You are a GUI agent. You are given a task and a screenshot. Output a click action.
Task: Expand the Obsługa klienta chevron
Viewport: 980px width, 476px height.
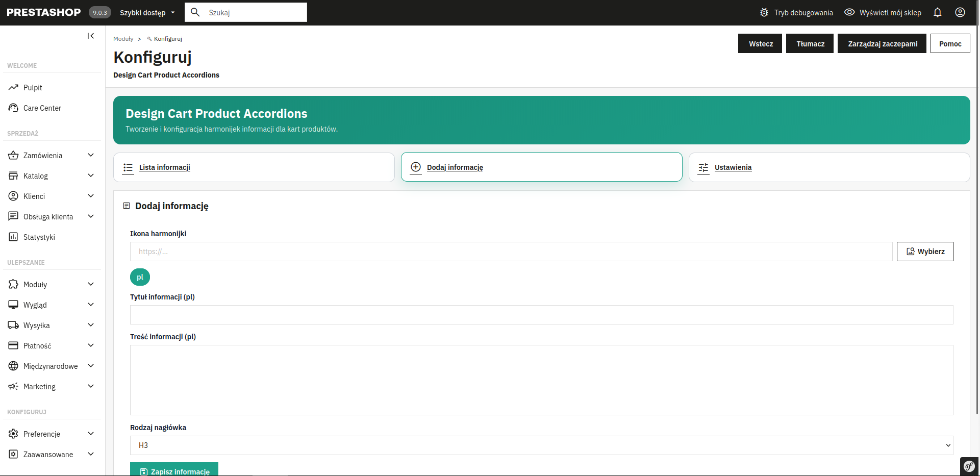(91, 216)
